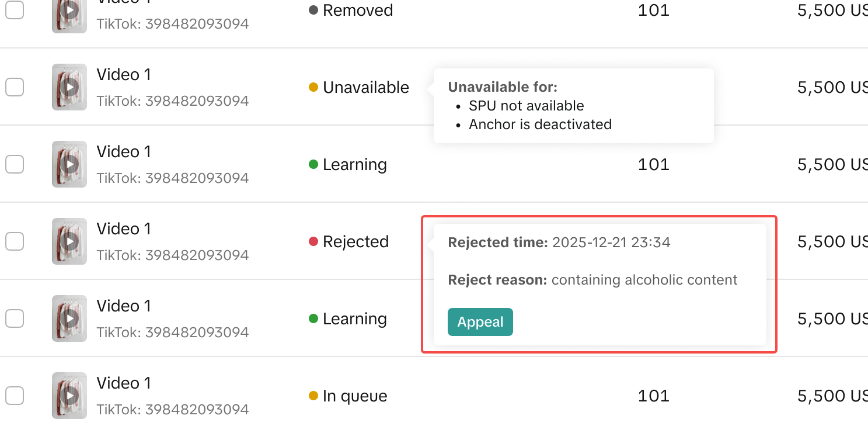This screenshot has width=868, height=433.
Task: Click the In queue status label
Action: (355, 396)
